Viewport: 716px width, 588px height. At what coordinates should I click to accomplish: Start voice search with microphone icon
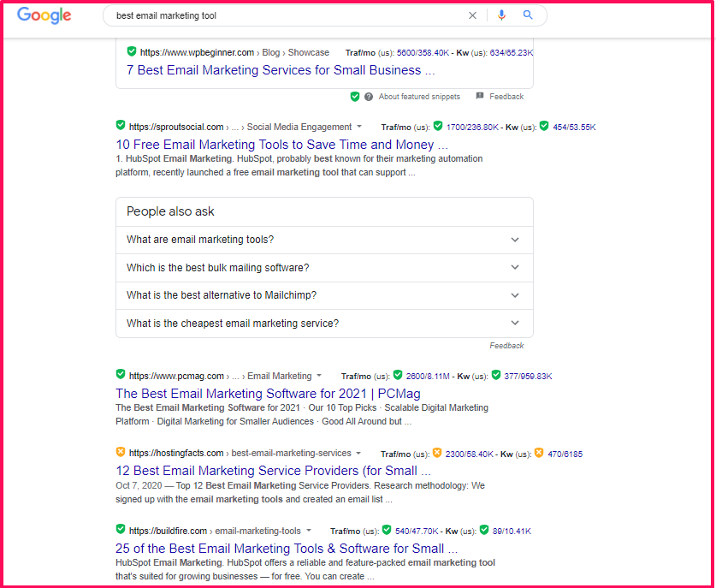click(501, 15)
